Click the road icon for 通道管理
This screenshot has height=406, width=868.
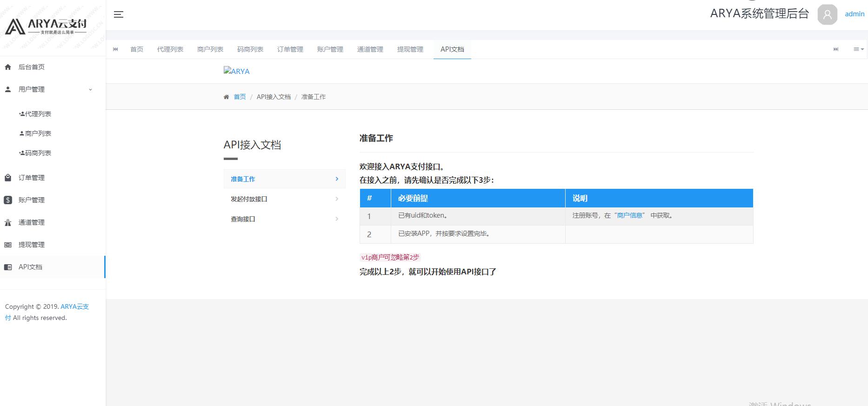pyautogui.click(x=8, y=222)
